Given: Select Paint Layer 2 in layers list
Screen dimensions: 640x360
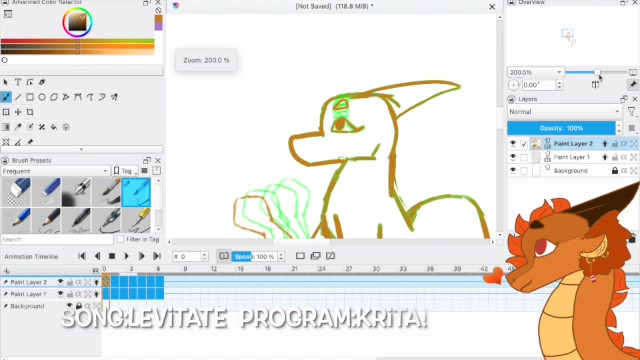Looking at the screenshot, I should tap(573, 144).
